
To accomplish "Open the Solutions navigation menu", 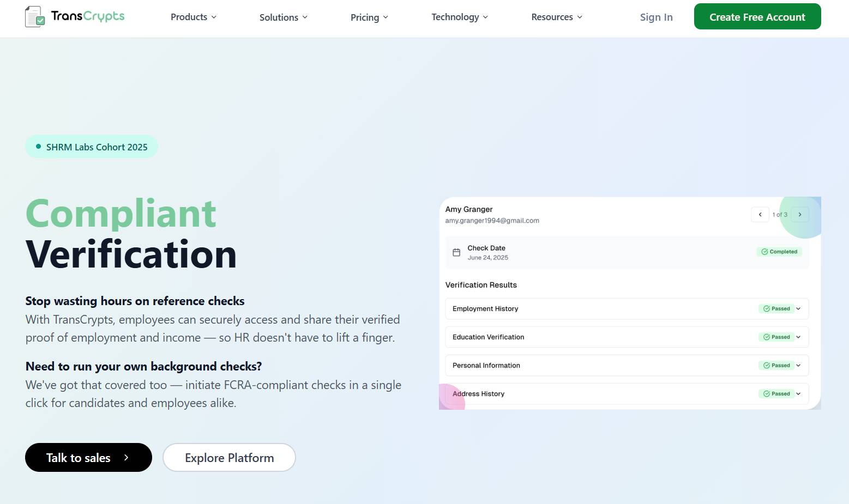I will [283, 17].
